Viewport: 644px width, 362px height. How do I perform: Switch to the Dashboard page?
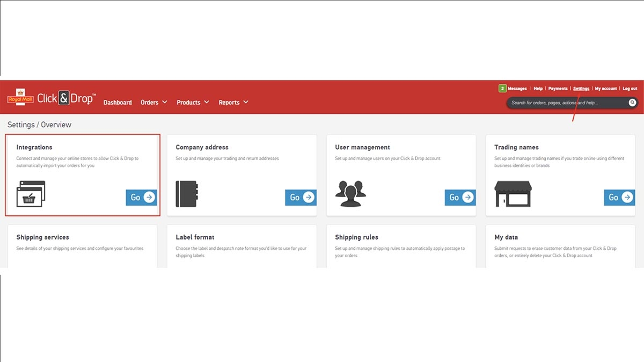pyautogui.click(x=118, y=102)
